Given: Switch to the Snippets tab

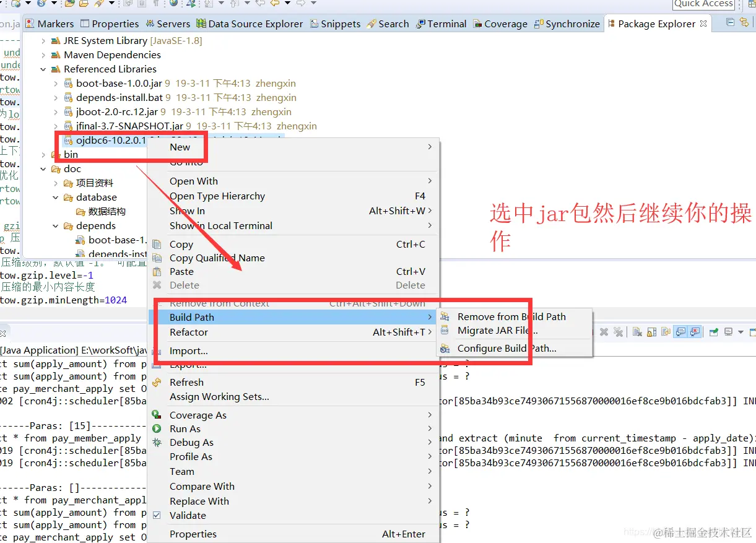Looking at the screenshot, I should [x=335, y=24].
